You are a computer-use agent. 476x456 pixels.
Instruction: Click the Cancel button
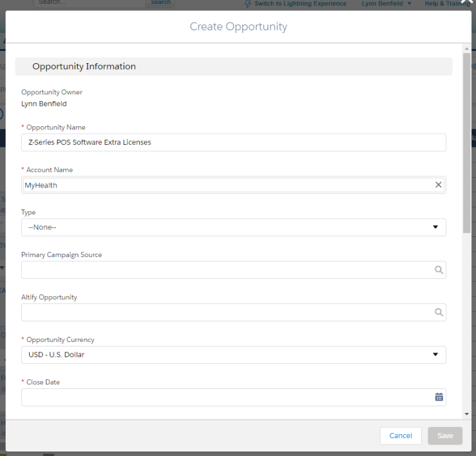[401, 435]
